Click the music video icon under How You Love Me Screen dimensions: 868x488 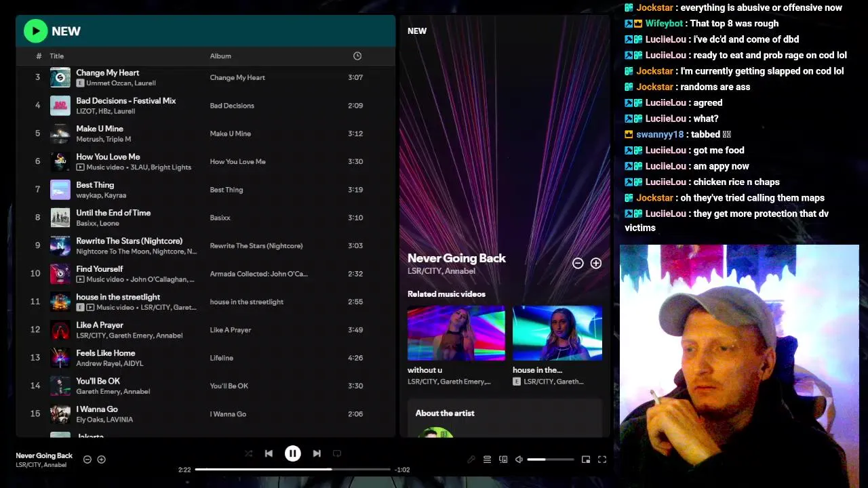(x=80, y=167)
